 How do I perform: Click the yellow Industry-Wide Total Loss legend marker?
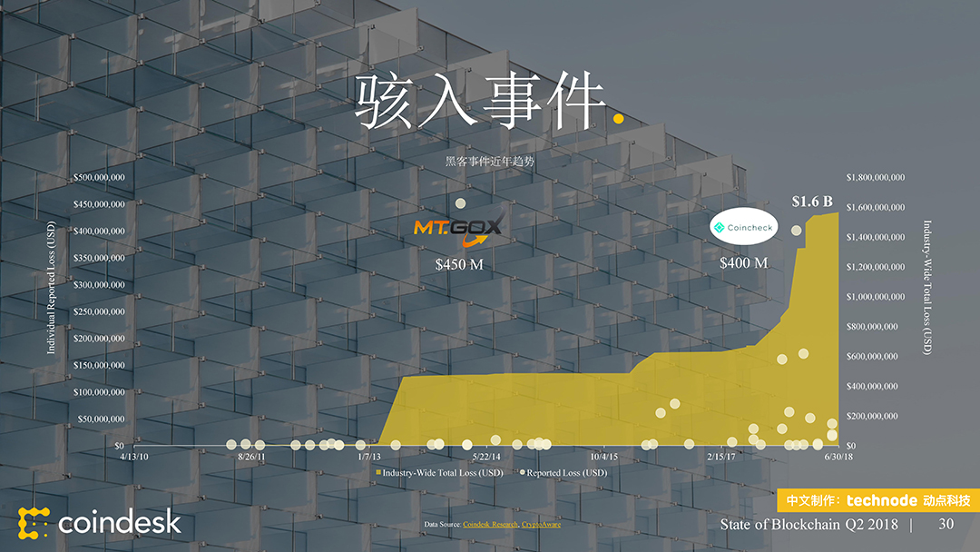(378, 473)
